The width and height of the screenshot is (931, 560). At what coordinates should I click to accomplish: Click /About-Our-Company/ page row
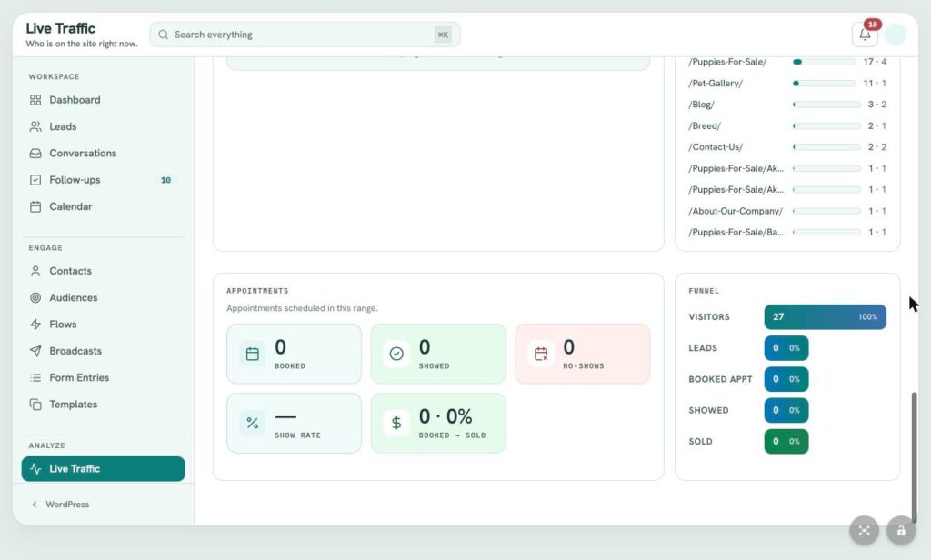pyautogui.click(x=787, y=211)
